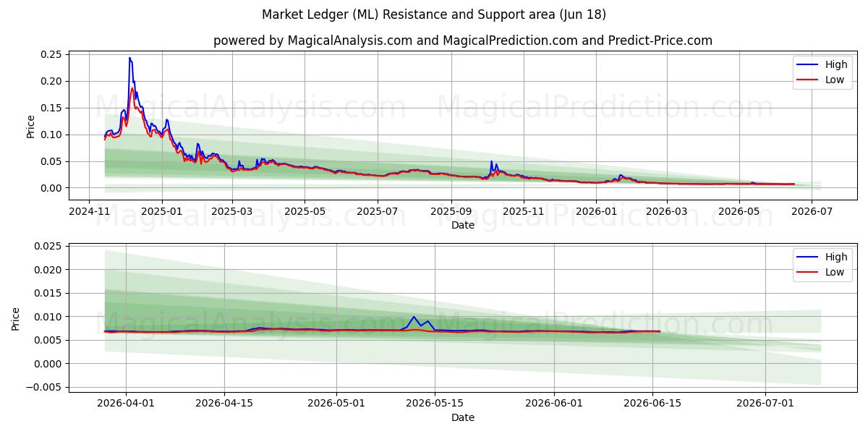Click the top chart 'Date' axis label
This screenshot has height=434, width=868.
pyautogui.click(x=463, y=225)
